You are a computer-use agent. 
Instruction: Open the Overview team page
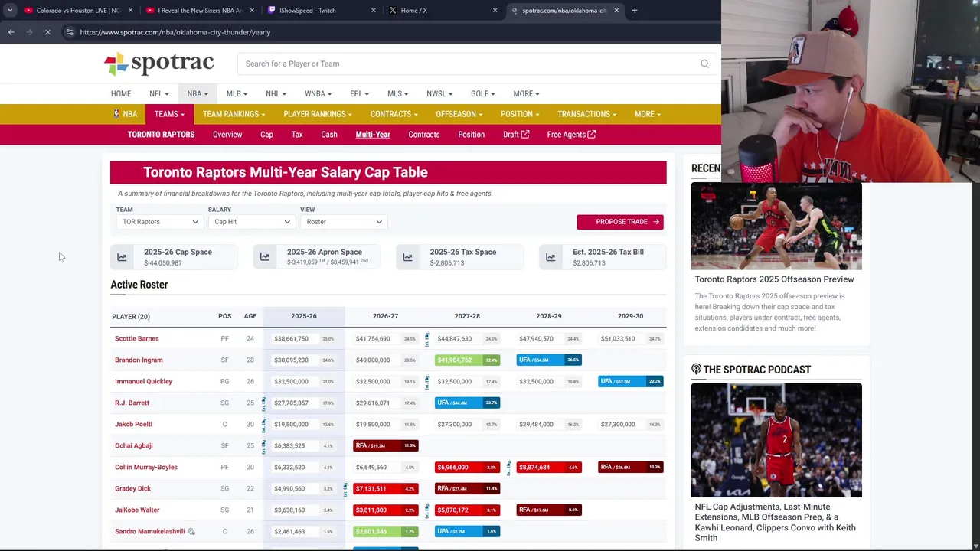coord(227,135)
